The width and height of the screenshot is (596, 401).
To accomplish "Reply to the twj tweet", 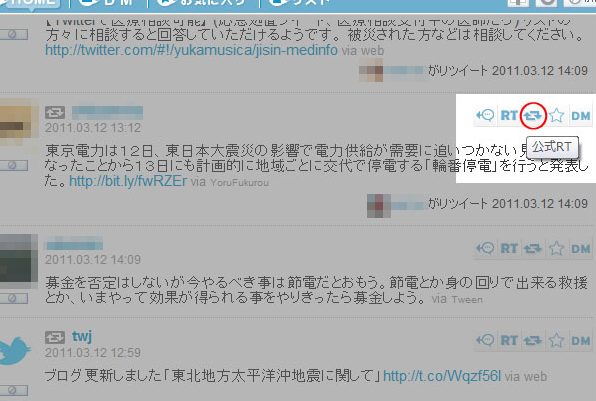I will tap(485, 341).
